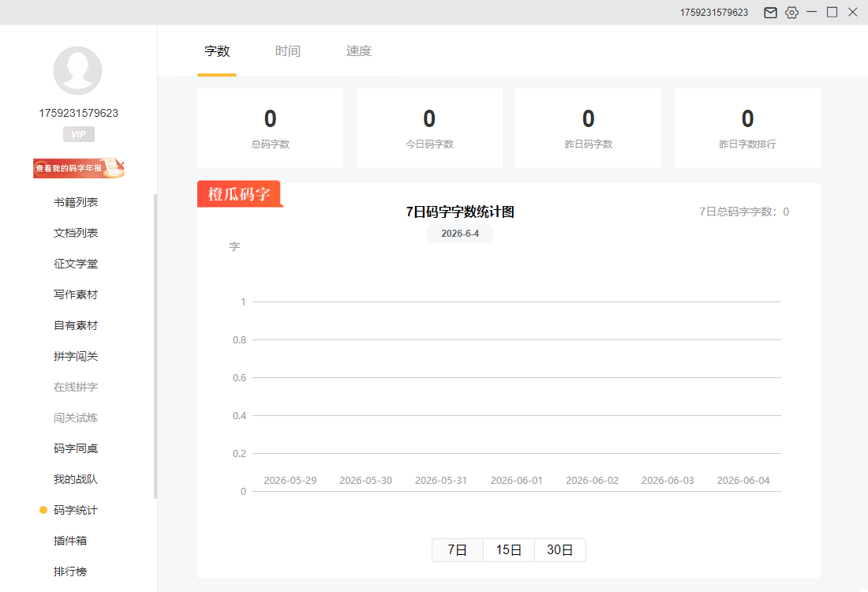The height and width of the screenshot is (592, 868).
Task: Open 自有素材 section
Action: pos(76,325)
